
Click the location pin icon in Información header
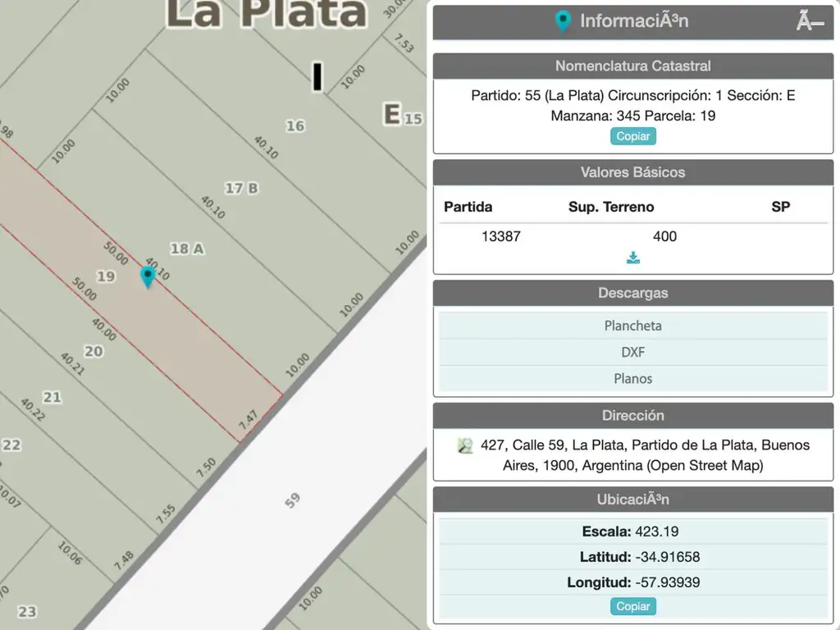click(563, 21)
